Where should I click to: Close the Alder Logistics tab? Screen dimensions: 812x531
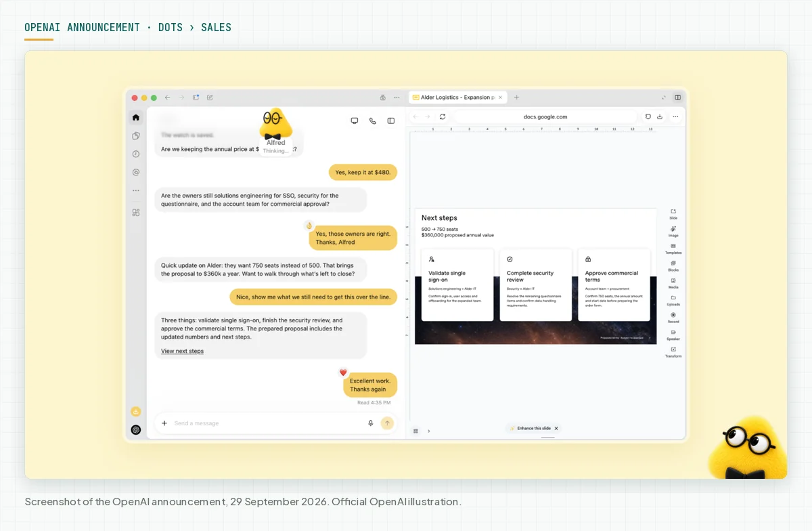tap(501, 98)
